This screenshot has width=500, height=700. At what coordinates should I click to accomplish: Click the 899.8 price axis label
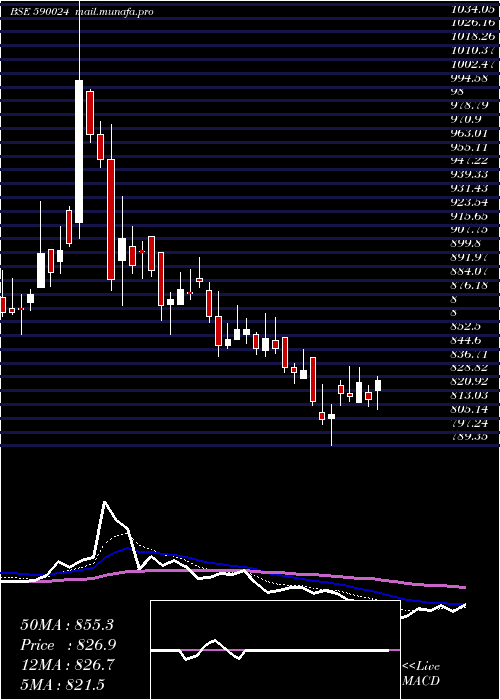(466, 244)
